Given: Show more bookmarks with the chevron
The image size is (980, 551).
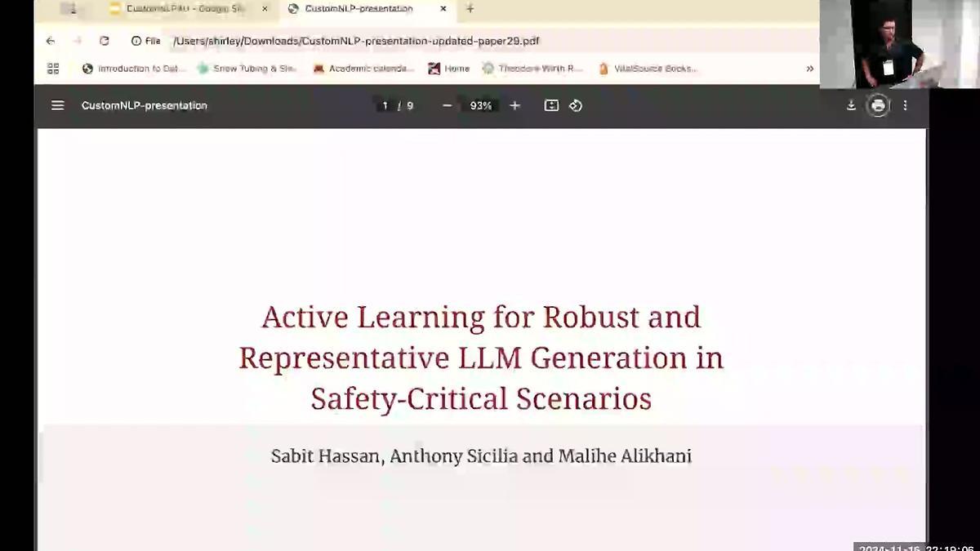Looking at the screenshot, I should pyautogui.click(x=809, y=69).
